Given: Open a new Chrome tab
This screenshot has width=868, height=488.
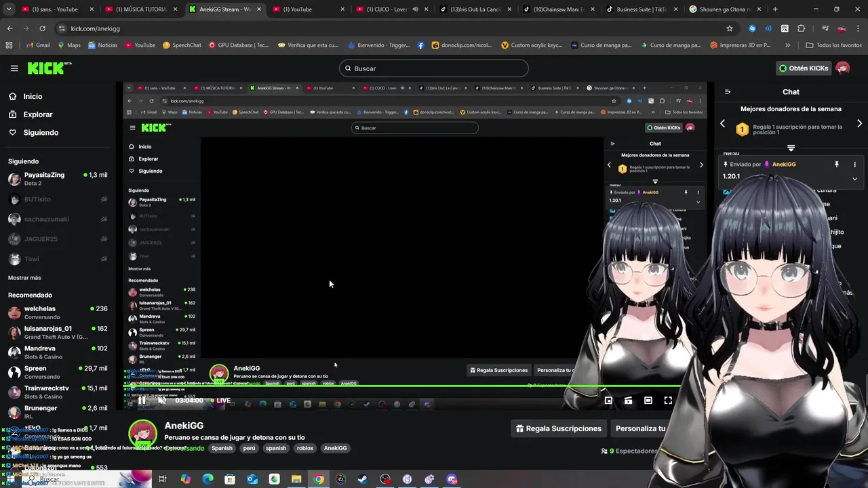Looking at the screenshot, I should (775, 9).
